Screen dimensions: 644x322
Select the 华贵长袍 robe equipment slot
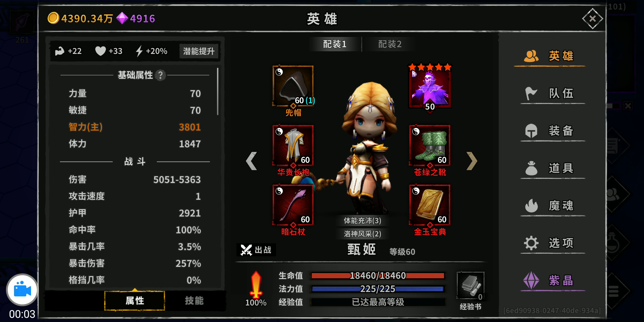tap(293, 145)
